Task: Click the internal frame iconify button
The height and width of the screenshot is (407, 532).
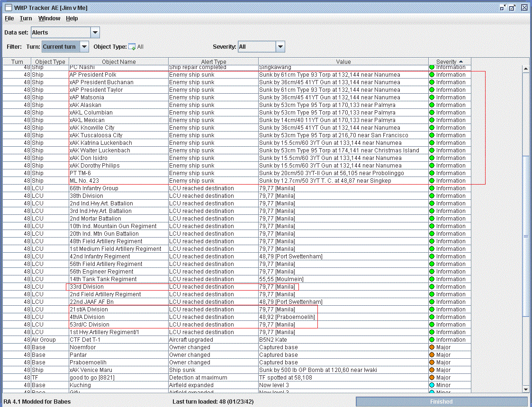Action: [x=503, y=8]
